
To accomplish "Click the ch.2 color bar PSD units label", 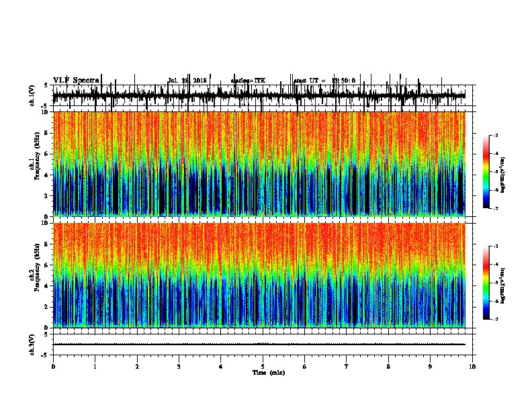I will coord(502,285).
